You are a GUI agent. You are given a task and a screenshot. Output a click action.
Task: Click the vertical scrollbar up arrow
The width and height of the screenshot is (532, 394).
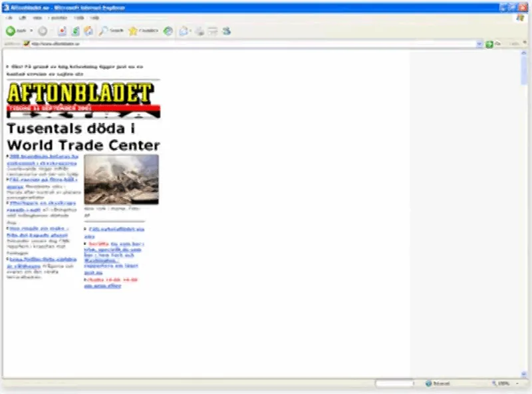[x=524, y=53]
